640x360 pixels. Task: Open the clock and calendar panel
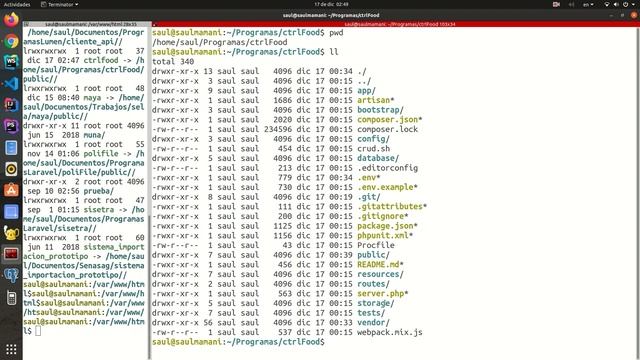tap(331, 4)
